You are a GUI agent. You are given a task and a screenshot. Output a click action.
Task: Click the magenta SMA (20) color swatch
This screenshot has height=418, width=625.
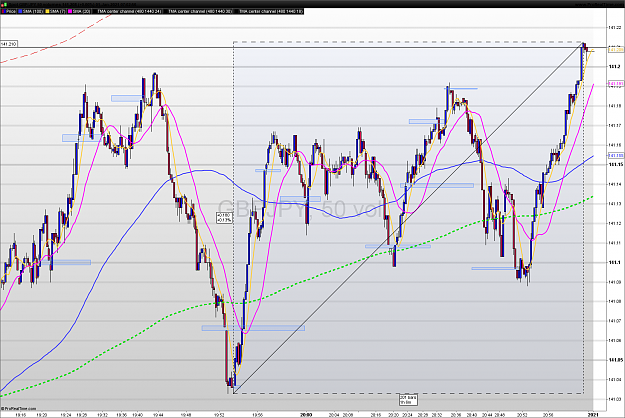(x=70, y=11)
